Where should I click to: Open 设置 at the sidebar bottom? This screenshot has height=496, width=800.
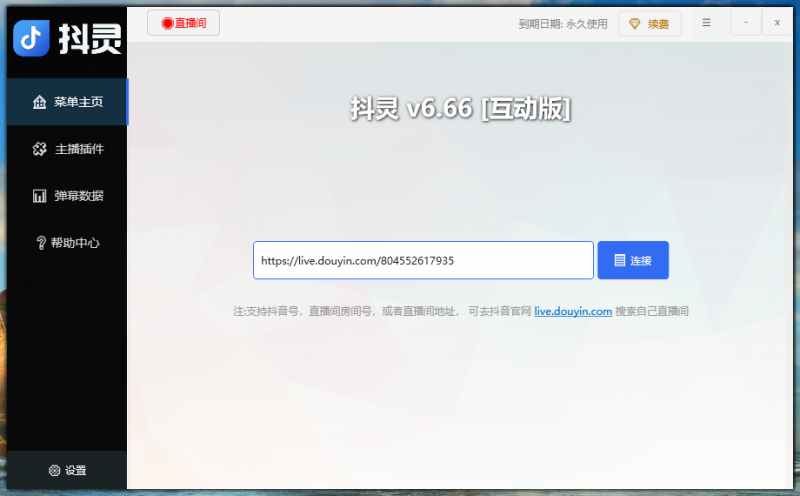click(x=67, y=471)
